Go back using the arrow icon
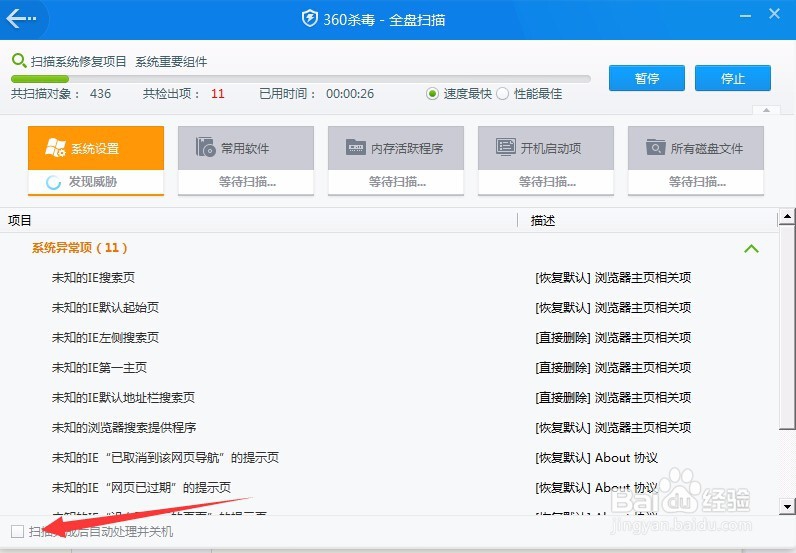Image resolution: width=796 pixels, height=553 pixels. pos(21,19)
